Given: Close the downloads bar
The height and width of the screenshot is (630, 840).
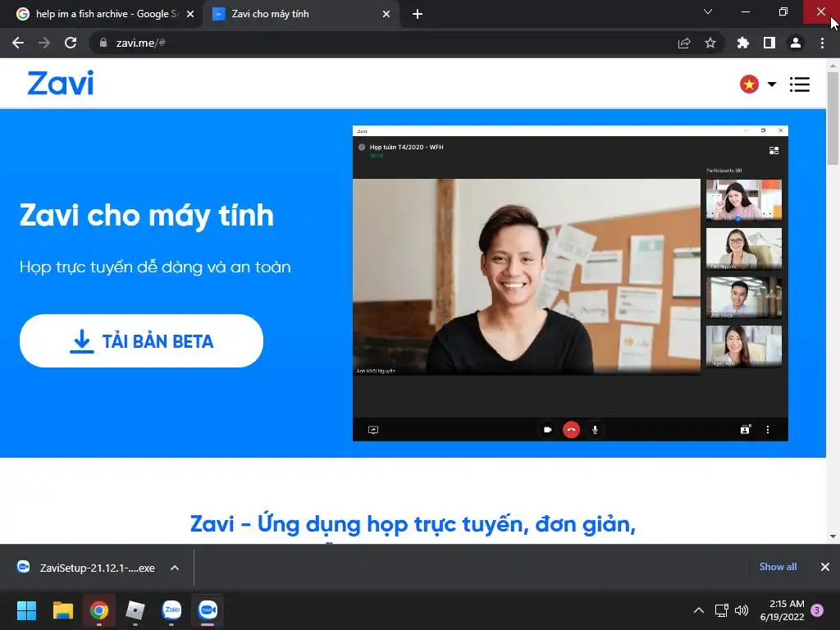Looking at the screenshot, I should pyautogui.click(x=825, y=567).
